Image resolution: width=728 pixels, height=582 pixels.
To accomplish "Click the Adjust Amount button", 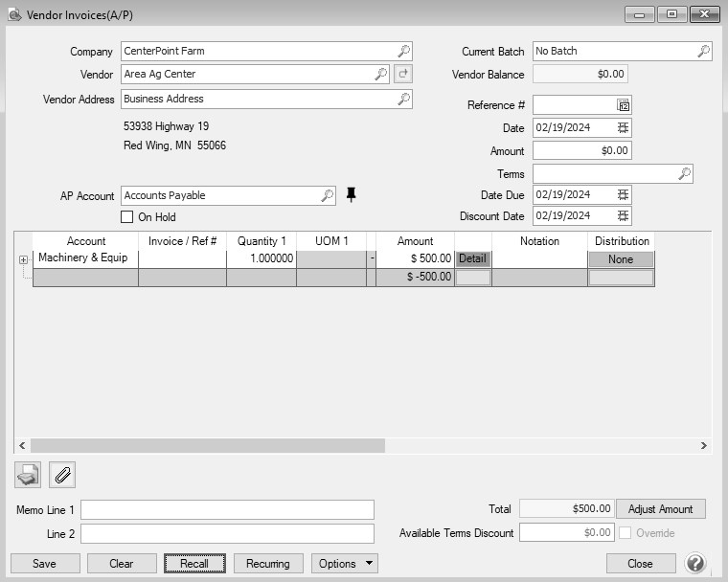I will (x=661, y=508).
